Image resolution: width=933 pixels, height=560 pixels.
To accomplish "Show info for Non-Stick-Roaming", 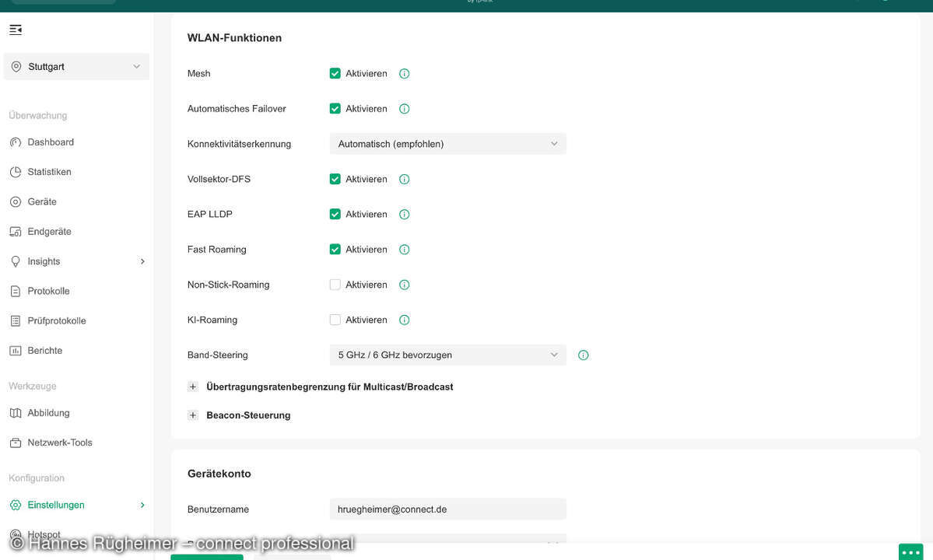I will [x=404, y=285].
